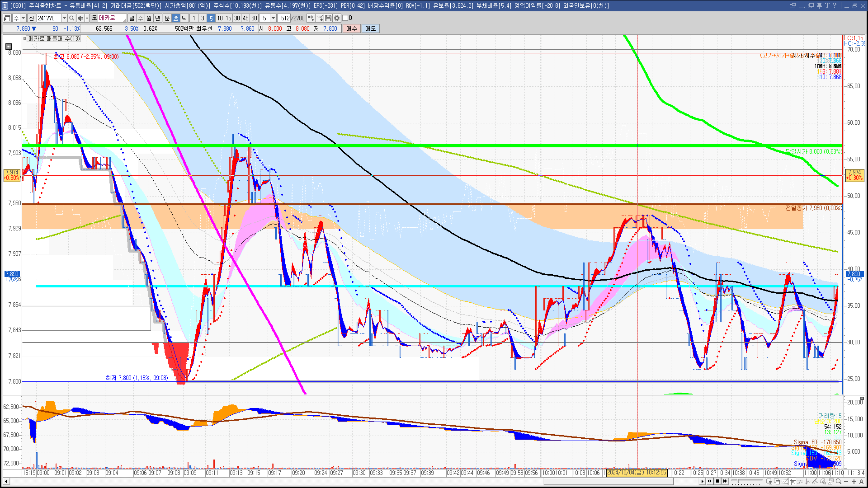This screenshot has height=488, width=868.
Task: Select the 30 interval button
Action: pos(237,18)
